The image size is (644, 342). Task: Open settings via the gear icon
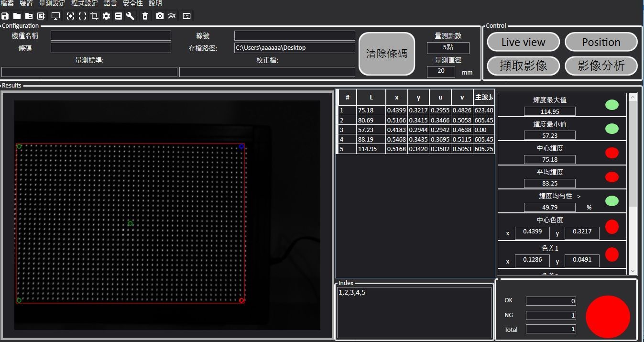pos(106,16)
